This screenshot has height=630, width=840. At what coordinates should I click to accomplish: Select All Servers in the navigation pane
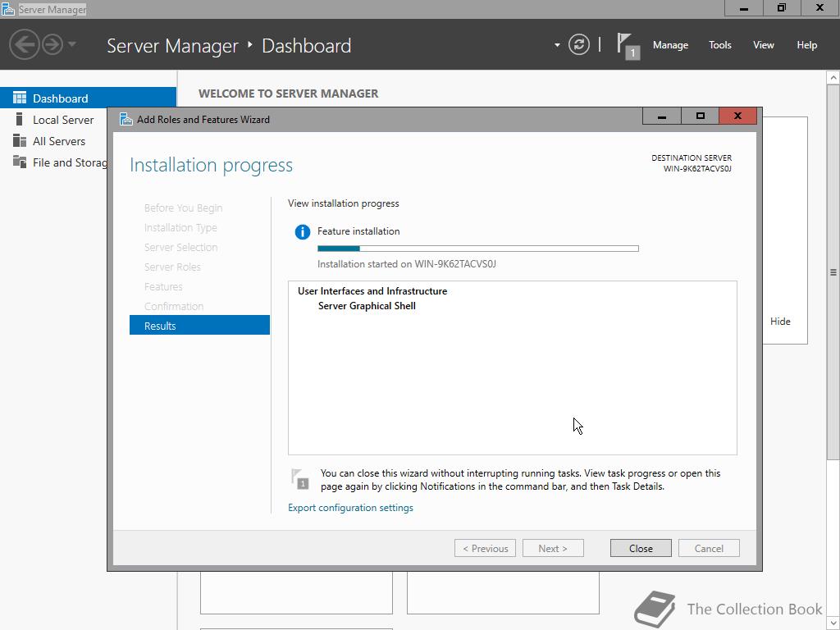[59, 141]
